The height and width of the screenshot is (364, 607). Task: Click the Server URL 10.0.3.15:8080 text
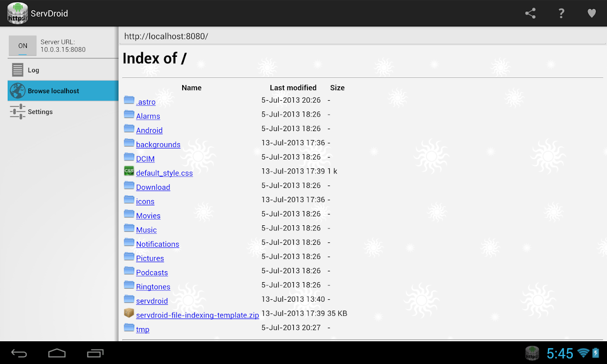tap(63, 45)
